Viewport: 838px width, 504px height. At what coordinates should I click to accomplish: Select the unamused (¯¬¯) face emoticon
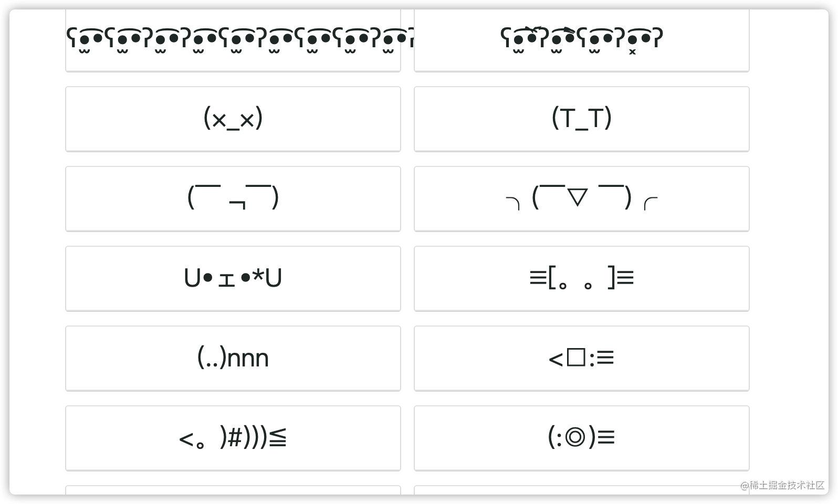[233, 198]
